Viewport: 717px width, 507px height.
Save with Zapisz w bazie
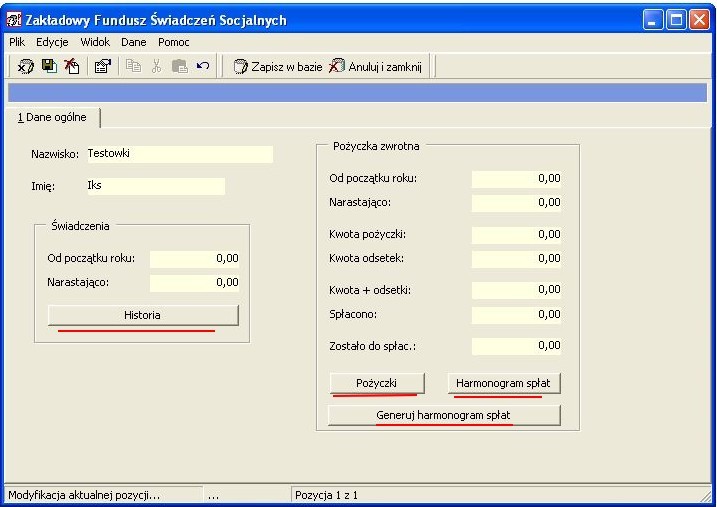click(278, 67)
